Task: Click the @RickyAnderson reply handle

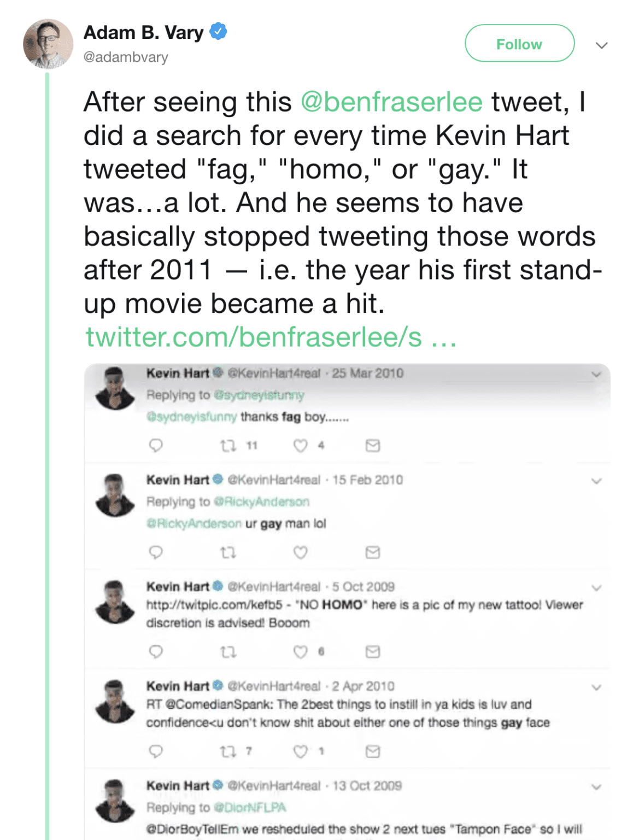Action: [x=261, y=501]
